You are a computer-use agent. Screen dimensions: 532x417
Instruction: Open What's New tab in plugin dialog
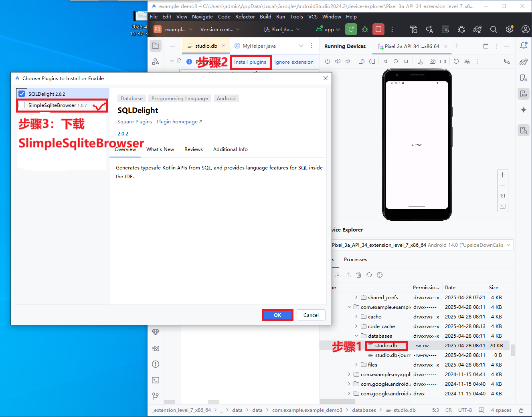tap(160, 149)
